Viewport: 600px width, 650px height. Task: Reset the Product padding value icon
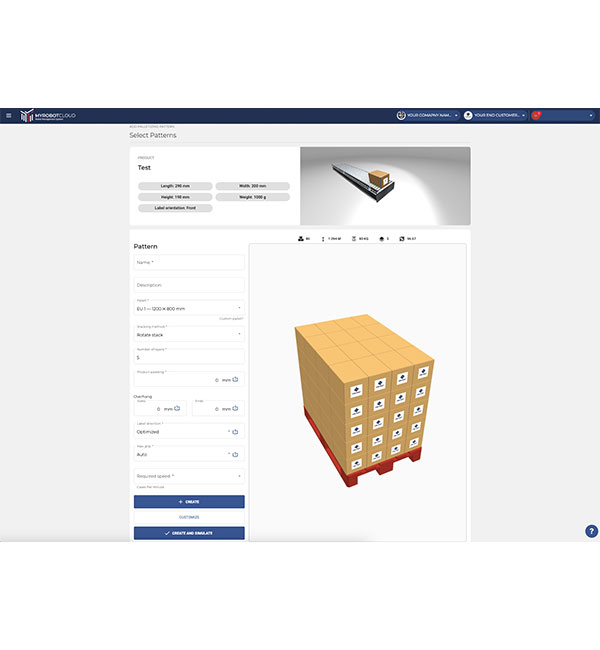pyautogui.click(x=236, y=380)
